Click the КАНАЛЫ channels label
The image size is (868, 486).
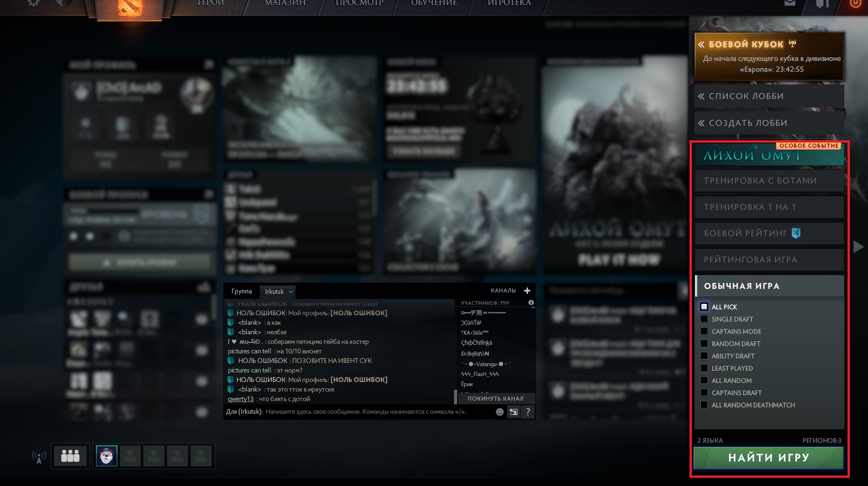coord(503,291)
